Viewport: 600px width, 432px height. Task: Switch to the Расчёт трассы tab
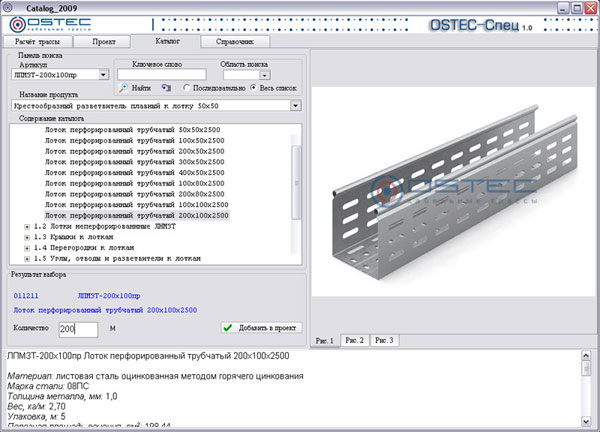tap(37, 42)
